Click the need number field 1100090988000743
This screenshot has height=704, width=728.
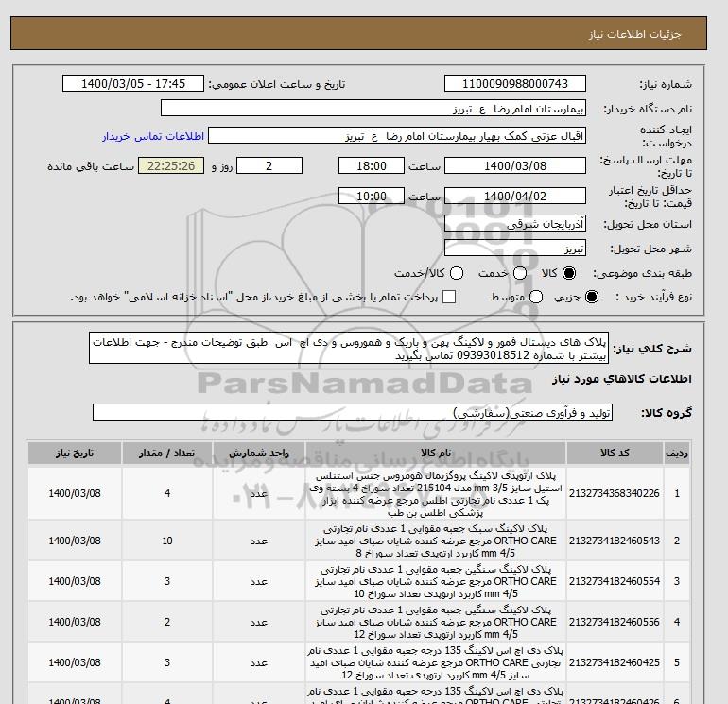pyautogui.click(x=515, y=83)
